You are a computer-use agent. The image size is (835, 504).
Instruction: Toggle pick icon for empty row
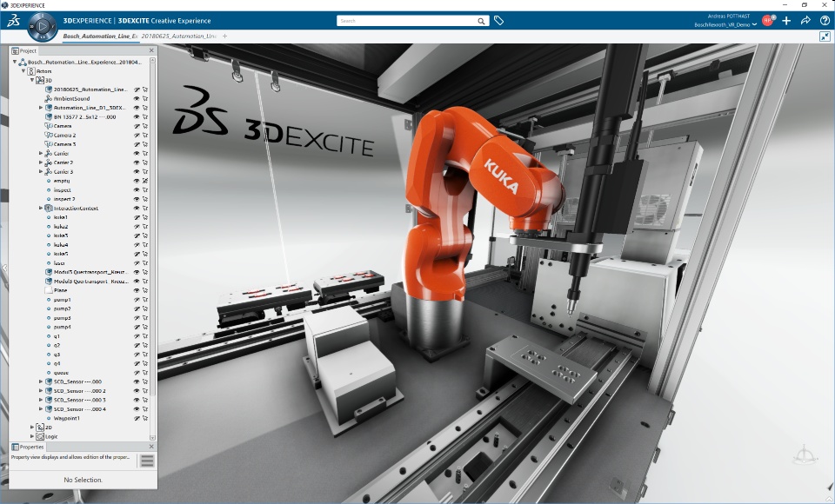pyautogui.click(x=145, y=181)
